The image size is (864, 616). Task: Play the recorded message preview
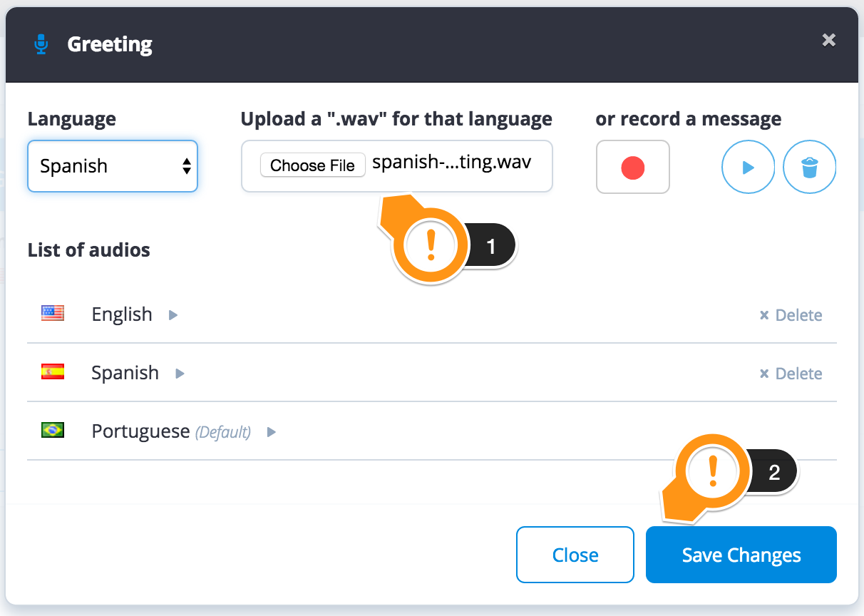748,168
